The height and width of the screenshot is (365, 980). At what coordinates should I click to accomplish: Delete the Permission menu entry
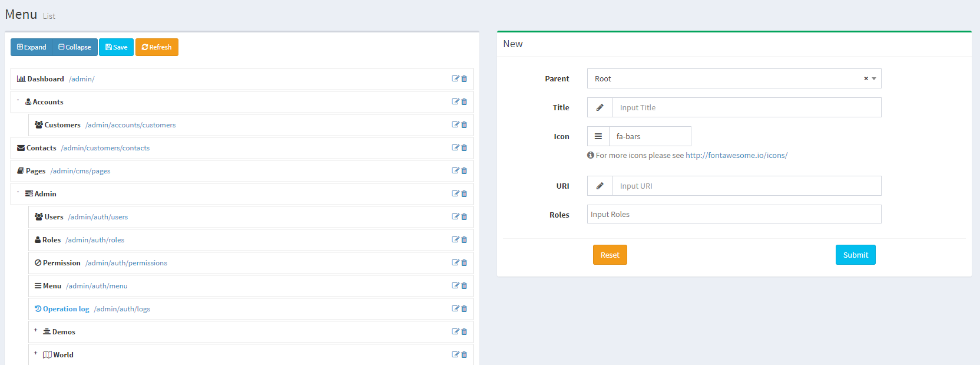pyautogui.click(x=464, y=263)
